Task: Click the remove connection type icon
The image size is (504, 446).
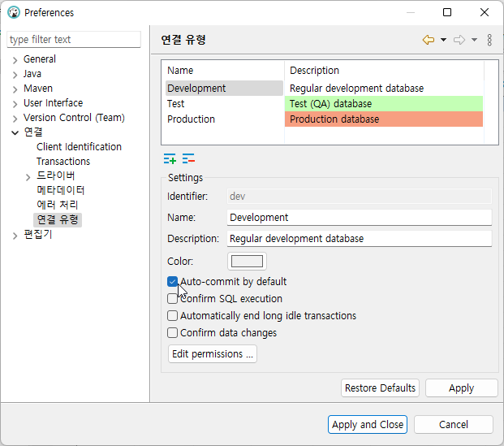Action: (x=188, y=158)
